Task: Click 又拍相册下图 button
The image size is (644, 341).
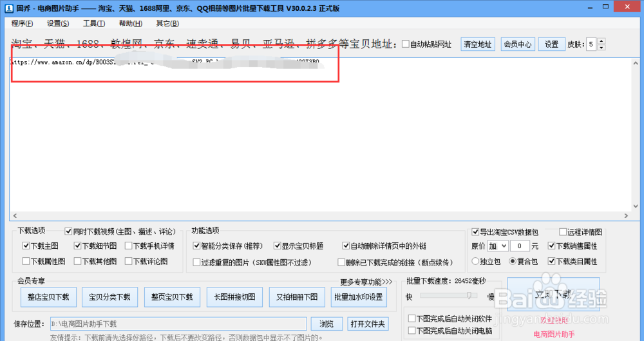Action: [297, 297]
